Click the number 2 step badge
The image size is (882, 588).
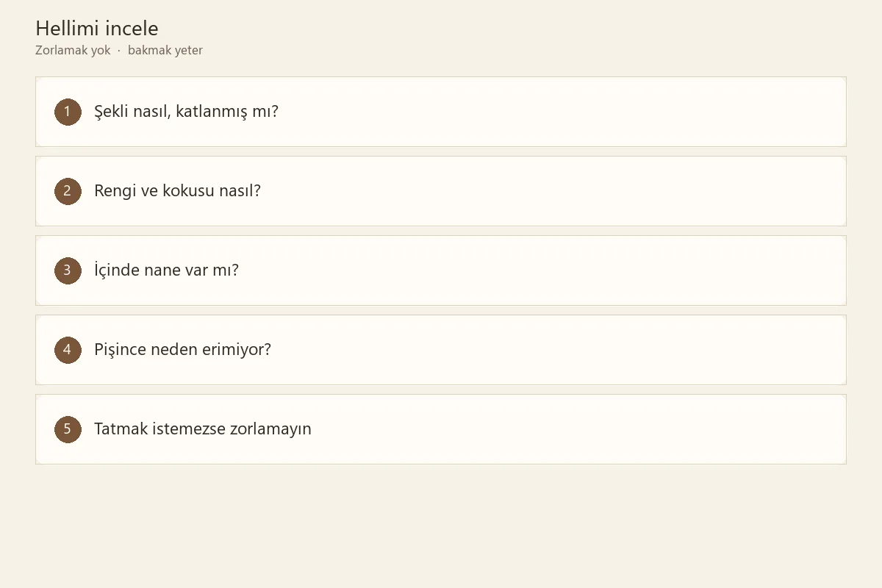coord(68,191)
